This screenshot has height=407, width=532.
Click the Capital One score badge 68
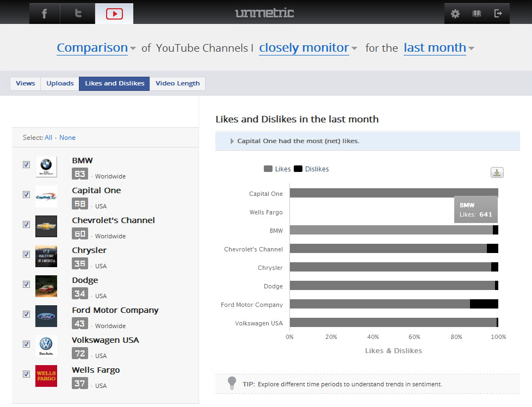coord(80,203)
